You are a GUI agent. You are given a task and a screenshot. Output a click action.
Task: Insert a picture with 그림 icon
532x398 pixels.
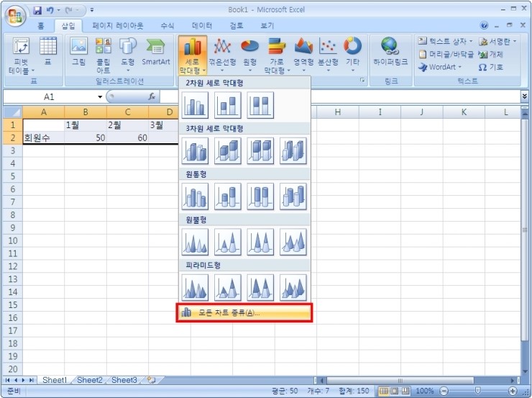[79, 52]
